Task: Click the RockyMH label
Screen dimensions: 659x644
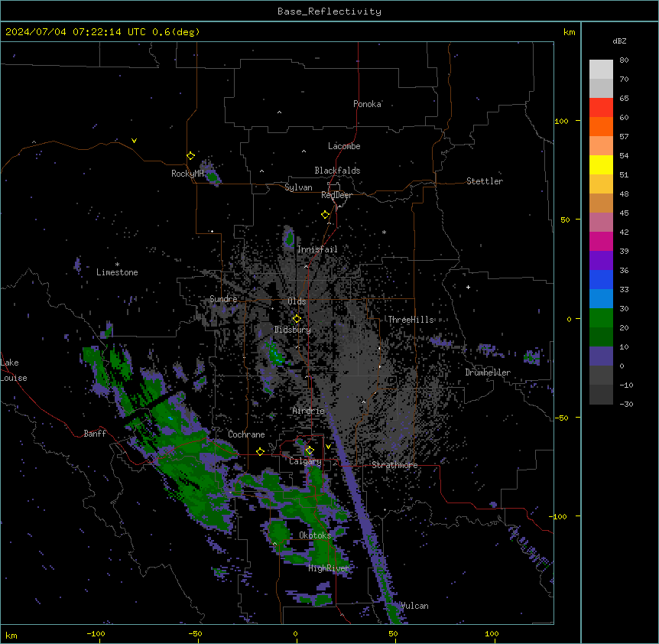Action: pos(187,174)
